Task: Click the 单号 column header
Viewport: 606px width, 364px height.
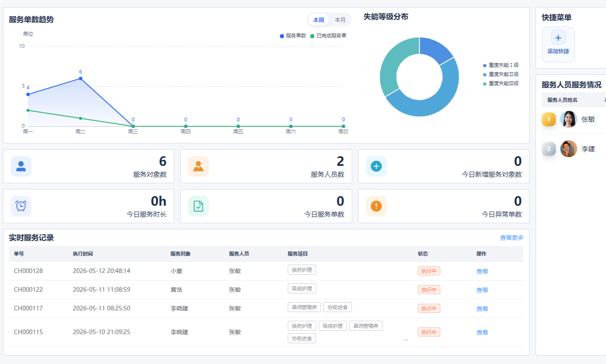Action: coord(19,254)
